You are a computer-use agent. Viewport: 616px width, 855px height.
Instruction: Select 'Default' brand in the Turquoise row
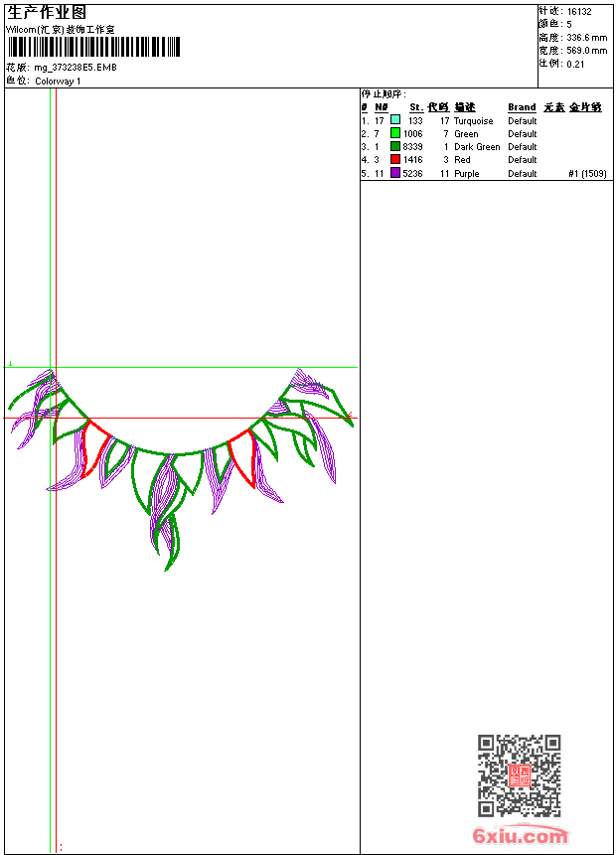(x=523, y=121)
